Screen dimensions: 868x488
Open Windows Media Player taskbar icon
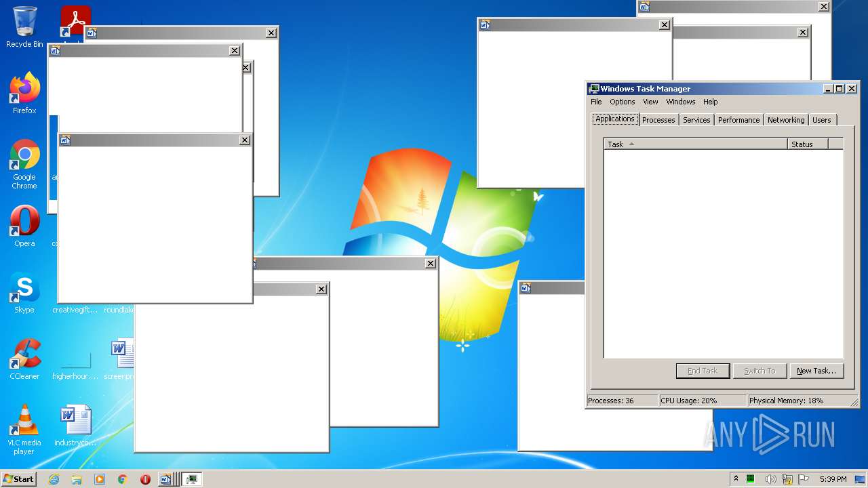tap(100, 479)
